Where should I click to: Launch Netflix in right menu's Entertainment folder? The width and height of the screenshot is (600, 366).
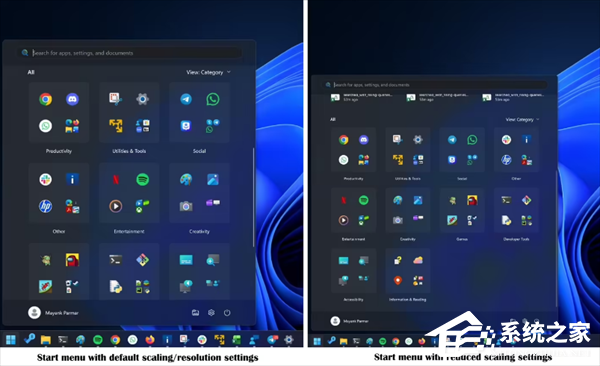tap(344, 200)
